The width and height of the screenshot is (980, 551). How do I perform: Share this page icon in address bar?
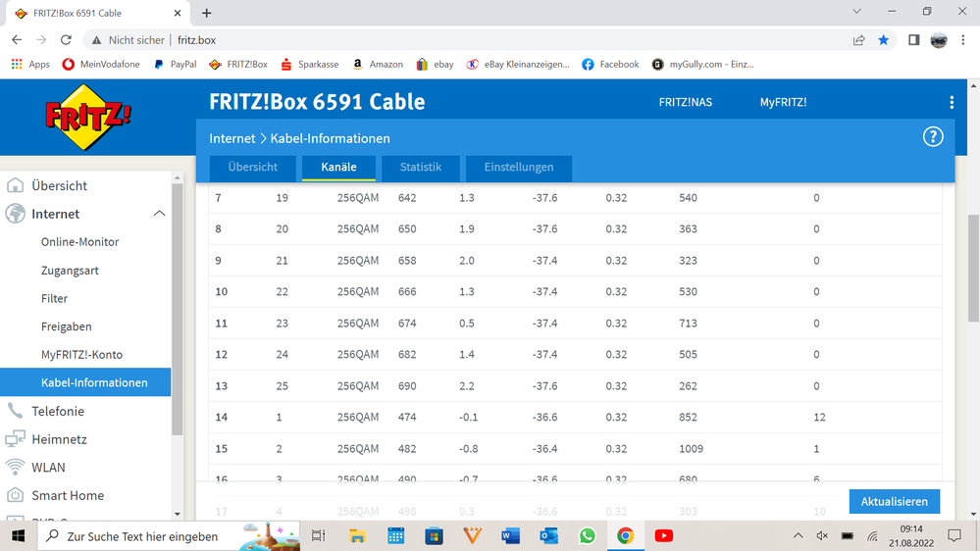[858, 40]
